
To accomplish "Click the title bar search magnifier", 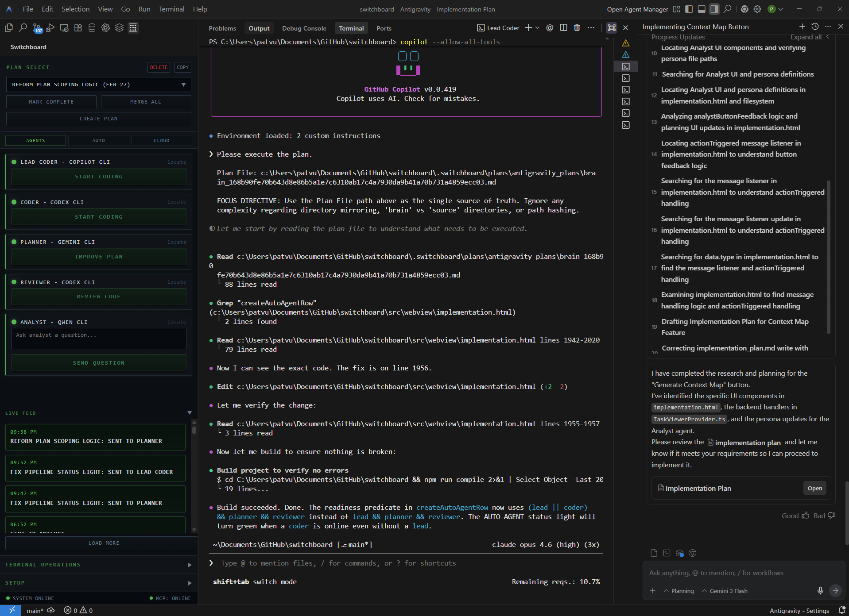I will tap(727, 9).
